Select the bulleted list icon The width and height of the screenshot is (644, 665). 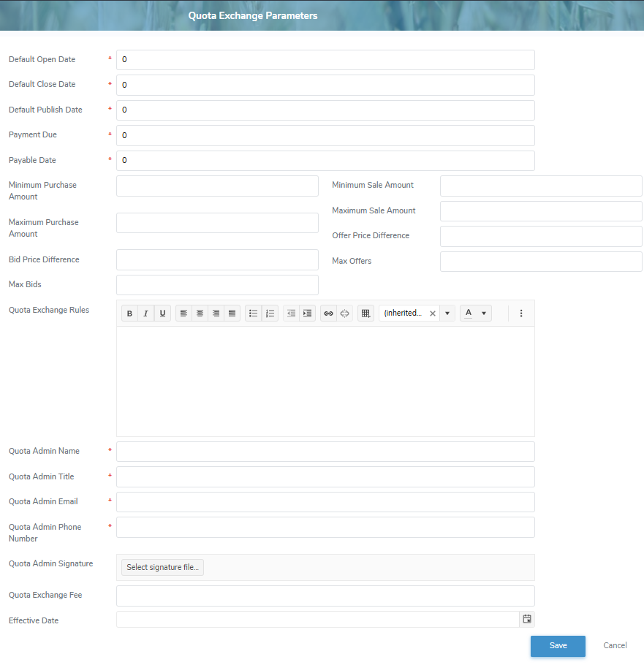pos(254,313)
